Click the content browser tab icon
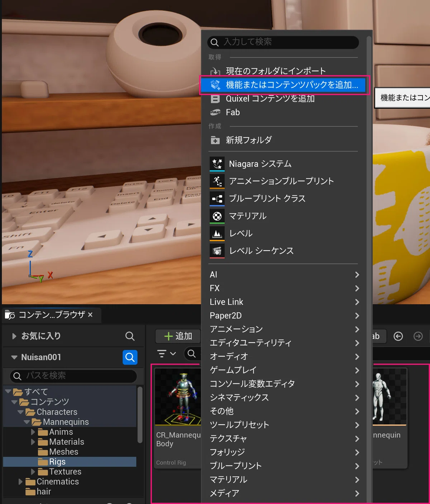 [x=10, y=315]
